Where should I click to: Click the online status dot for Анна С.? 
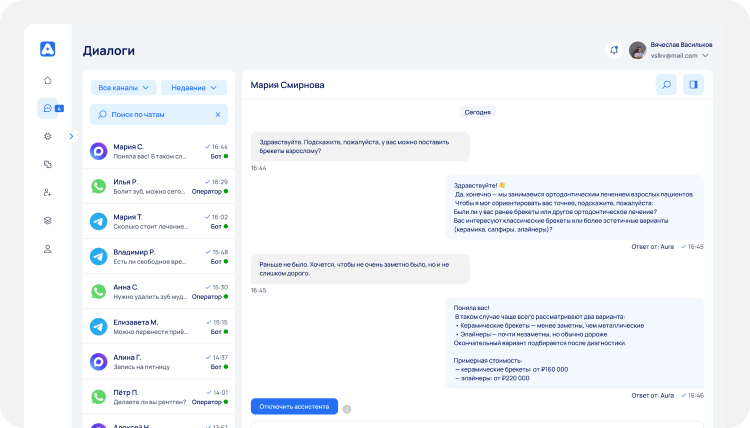click(226, 296)
